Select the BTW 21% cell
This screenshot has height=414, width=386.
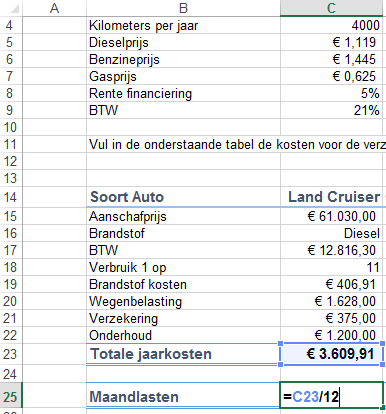tap(331, 110)
